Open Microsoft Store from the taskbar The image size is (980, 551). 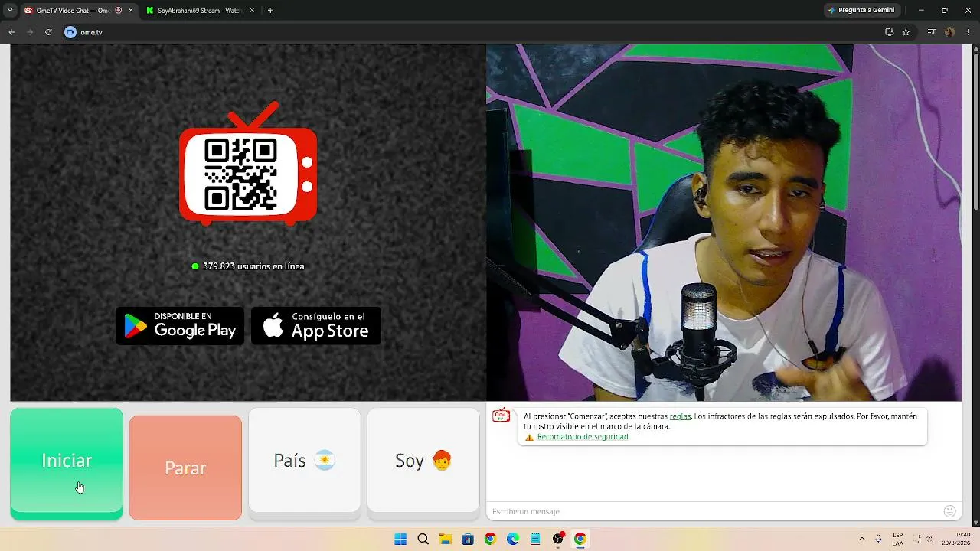[x=468, y=539]
